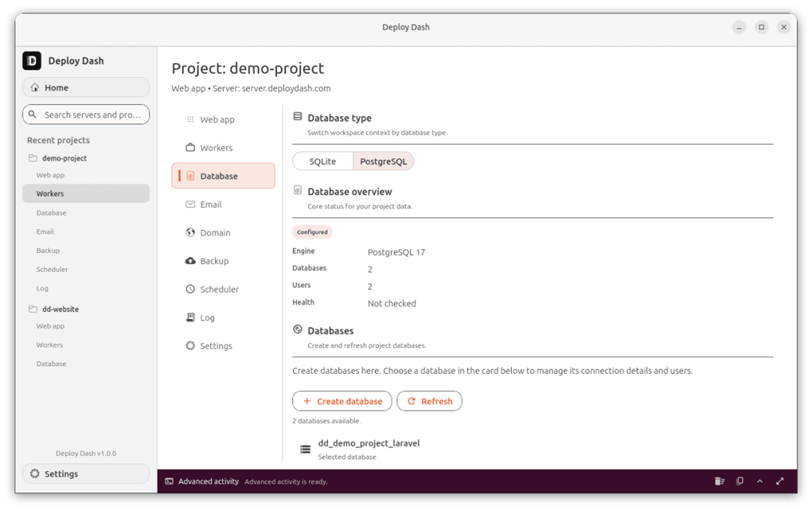Image resolution: width=812 pixels, height=510 pixels.
Task: Open Email under demo-project in sidebar
Action: click(x=86, y=231)
